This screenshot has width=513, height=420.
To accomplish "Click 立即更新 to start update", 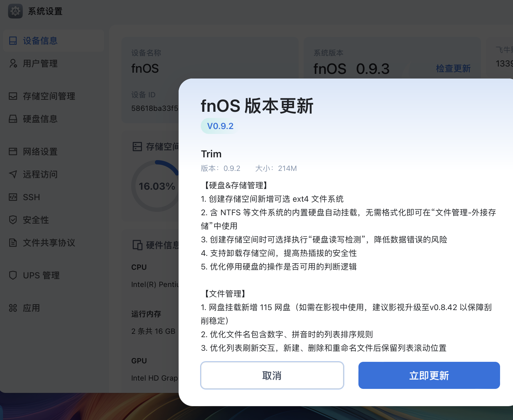I will click(x=429, y=375).
